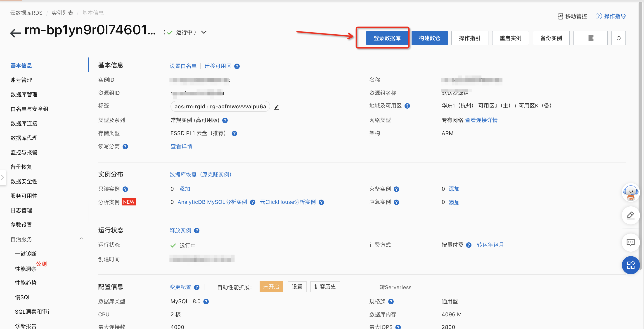Open the floating chat message icon
Image resolution: width=644 pixels, height=329 pixels.
tap(630, 242)
